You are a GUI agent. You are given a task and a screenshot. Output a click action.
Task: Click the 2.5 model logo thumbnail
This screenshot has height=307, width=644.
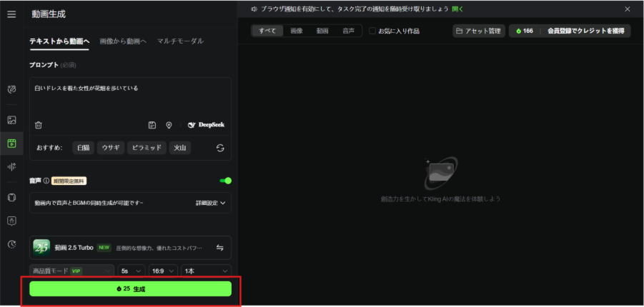tap(41, 248)
